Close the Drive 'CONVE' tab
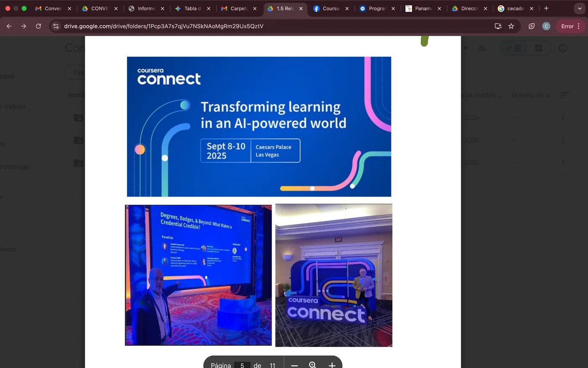The height and width of the screenshot is (368, 588). click(116, 8)
